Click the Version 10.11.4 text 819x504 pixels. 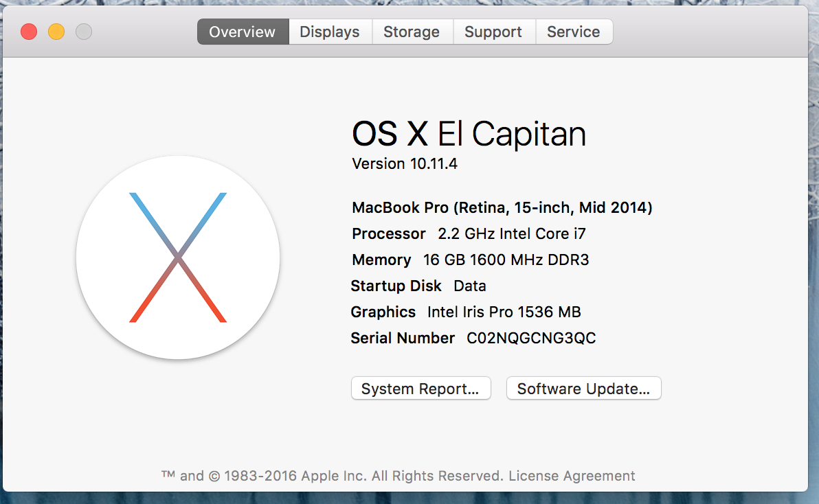click(x=405, y=163)
